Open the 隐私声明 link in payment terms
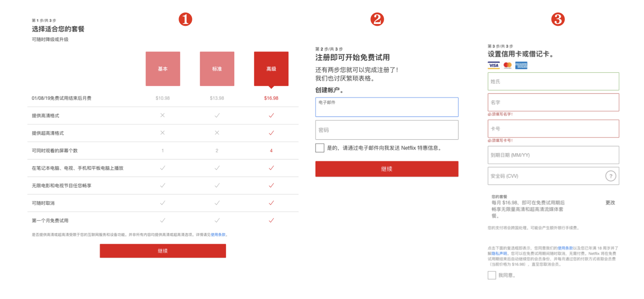The image size is (644, 299). click(499, 253)
